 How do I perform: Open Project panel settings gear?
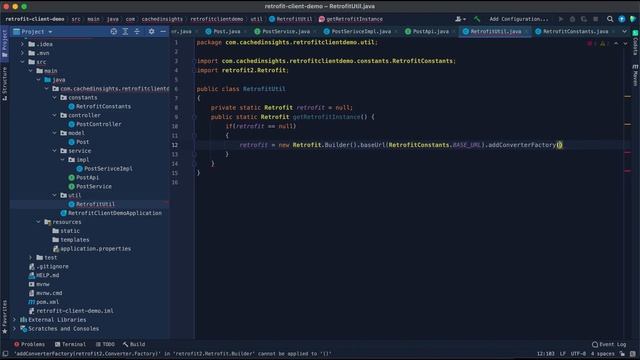[x=151, y=31]
